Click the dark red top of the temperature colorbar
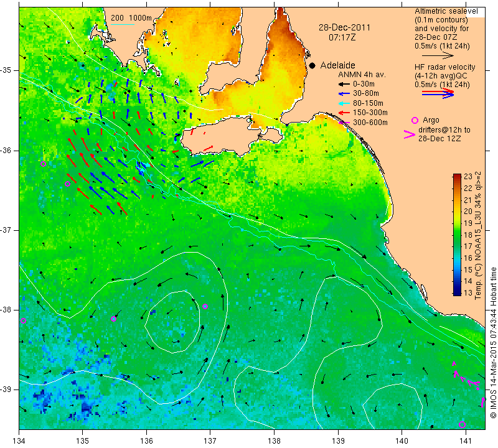Image resolution: width=498 pixels, height=448 pixels. [457, 176]
